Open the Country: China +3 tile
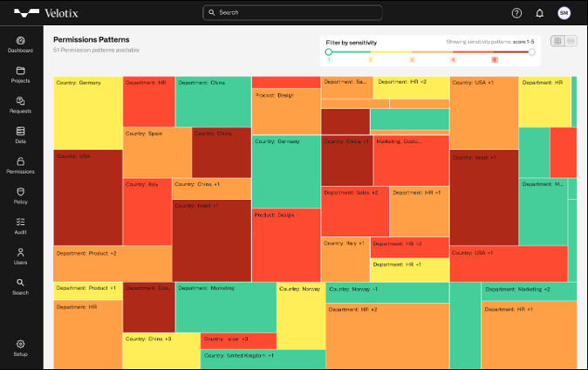 tap(161, 351)
